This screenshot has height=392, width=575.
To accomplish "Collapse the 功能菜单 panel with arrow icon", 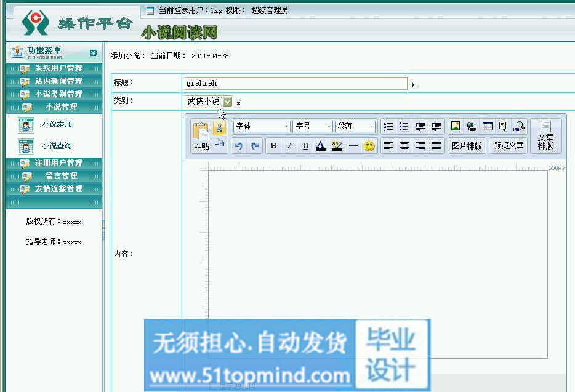I will [93, 53].
